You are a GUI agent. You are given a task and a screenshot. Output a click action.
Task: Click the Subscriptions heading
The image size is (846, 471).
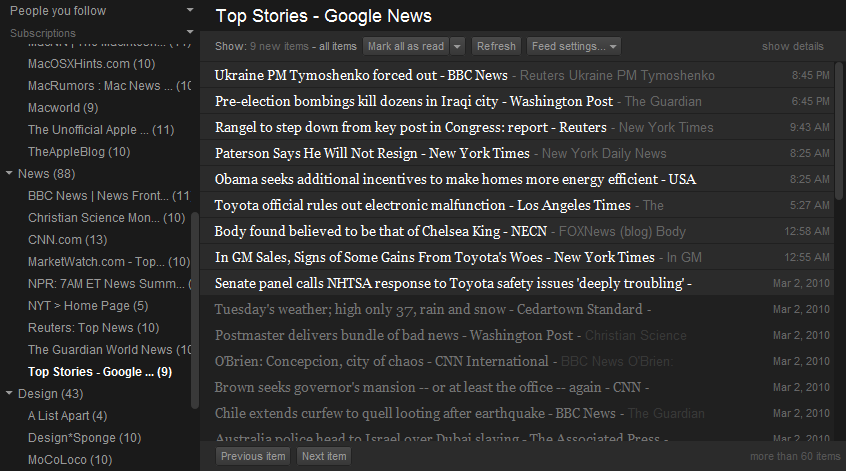tap(43, 33)
